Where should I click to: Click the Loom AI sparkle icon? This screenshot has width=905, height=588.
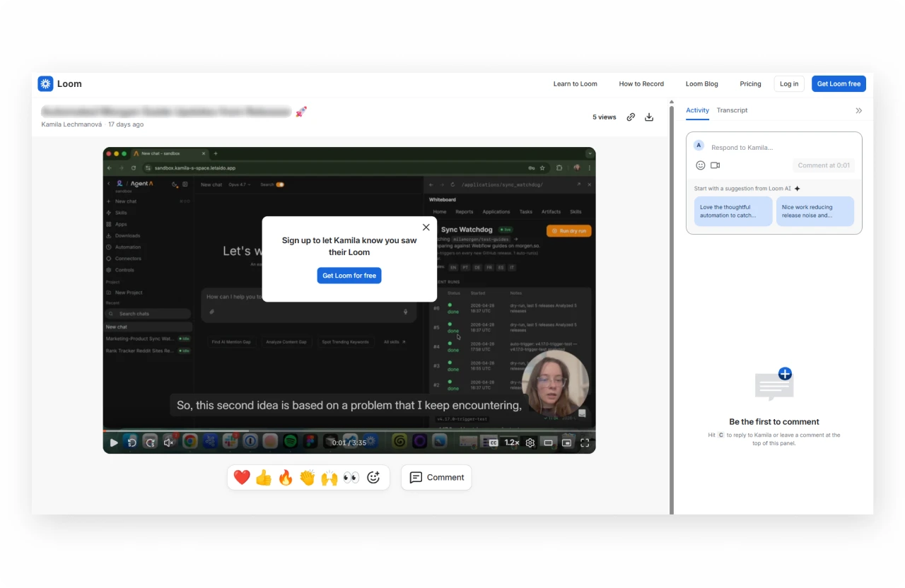click(x=797, y=189)
